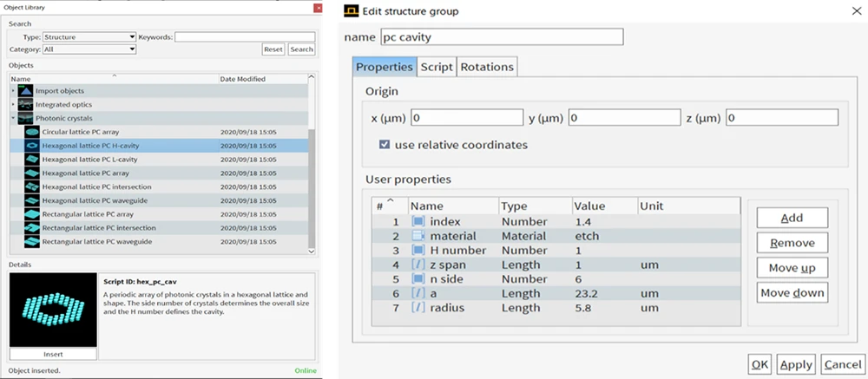Click the Hexagonal lattice PC H-cavity icon
The height and width of the screenshot is (379, 868).
33,146
